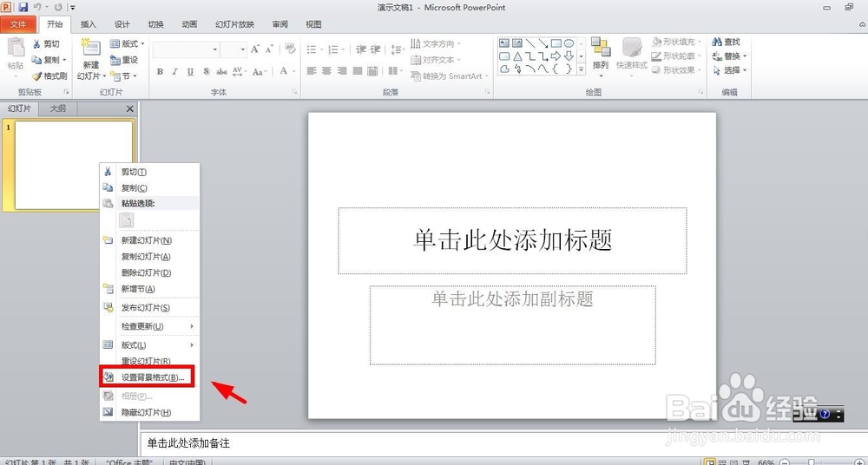Toggle text Shadow (S) formatting
The width and height of the screenshot is (868, 465).
point(206,71)
